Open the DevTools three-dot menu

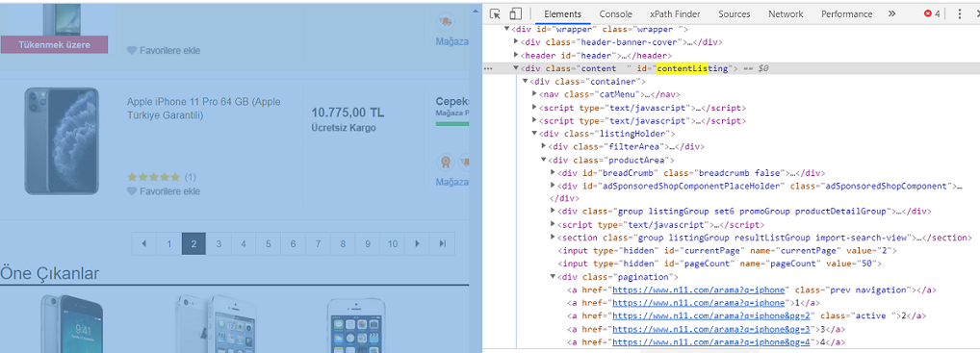pyautogui.click(x=960, y=13)
